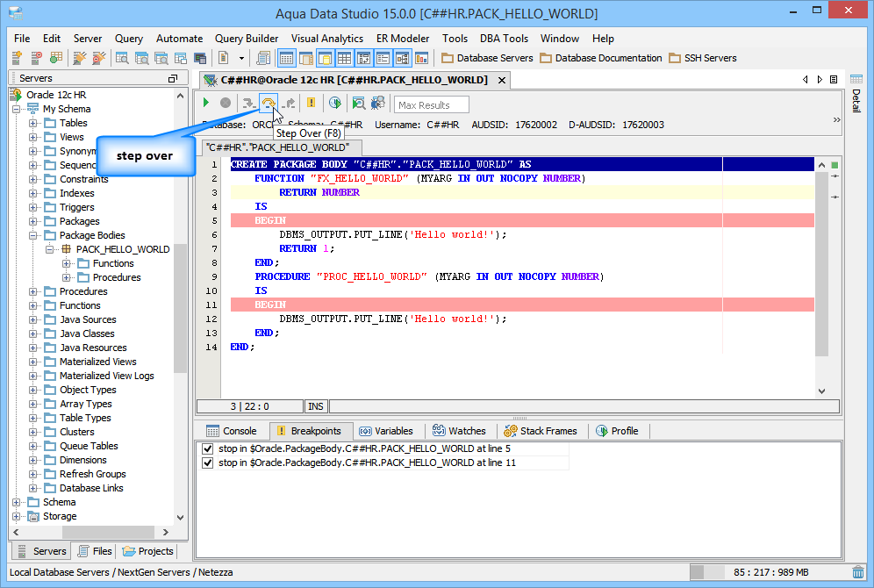Click the SSH Servers toolbar button
The image size is (874, 588).
tap(702, 58)
